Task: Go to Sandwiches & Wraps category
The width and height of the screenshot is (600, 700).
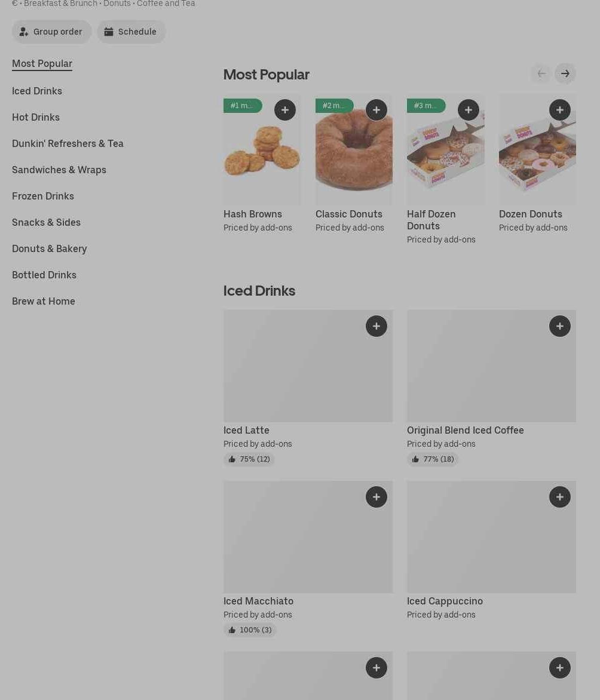Action: point(59,170)
